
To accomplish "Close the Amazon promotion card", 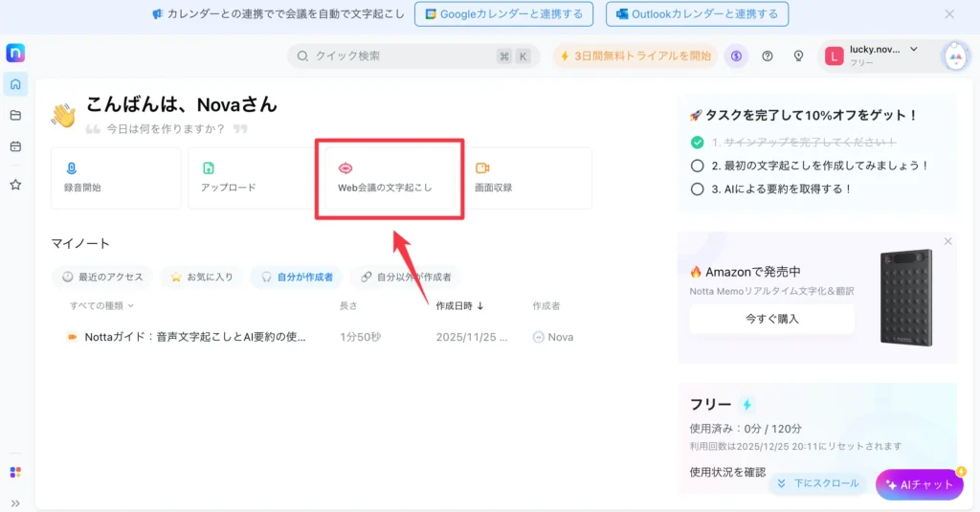I will point(948,241).
